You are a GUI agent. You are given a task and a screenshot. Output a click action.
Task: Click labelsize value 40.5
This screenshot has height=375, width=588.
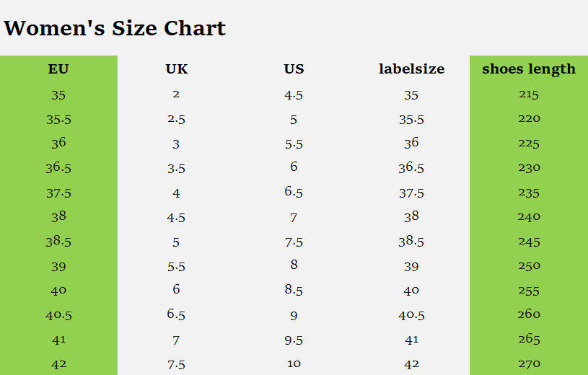pos(411,315)
